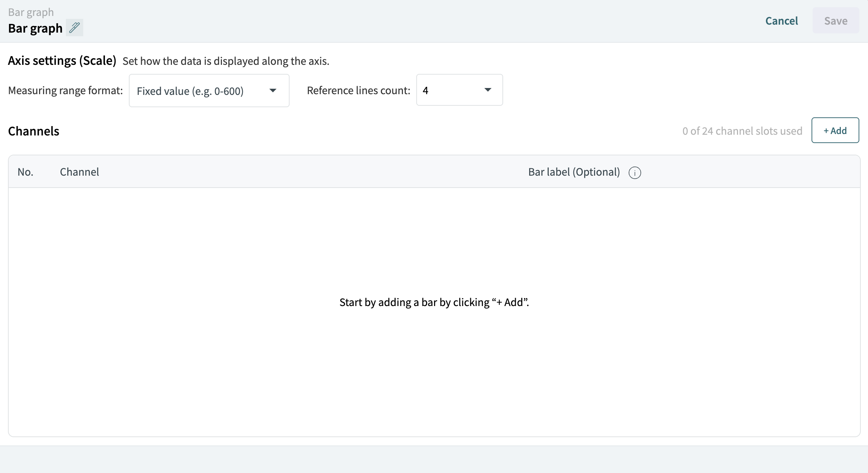This screenshot has height=473, width=868.
Task: Click the + Add channel button
Action: point(835,130)
